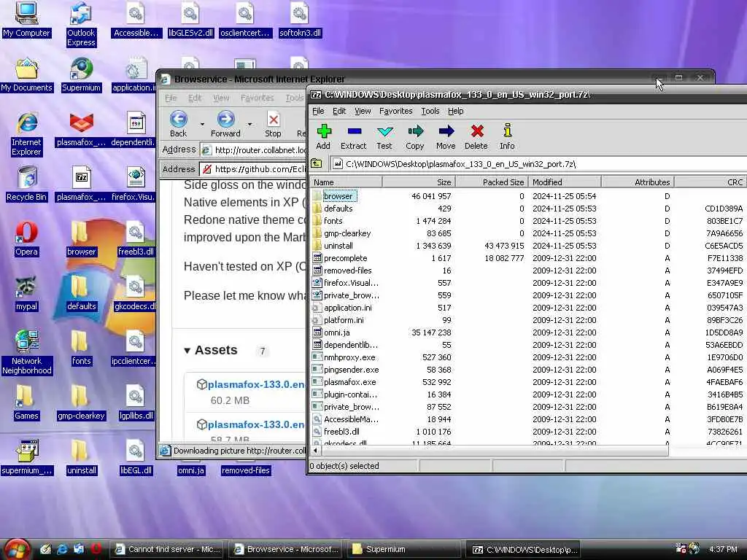The height and width of the screenshot is (560, 747).
Task: Switch to Browservice taskbar window button
Action: (287, 550)
